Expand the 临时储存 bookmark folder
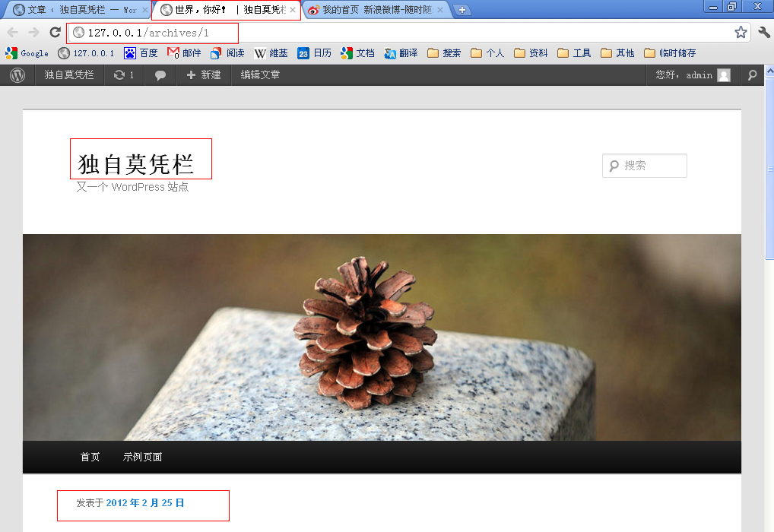Screen dimensions: 774x532 click(x=670, y=52)
